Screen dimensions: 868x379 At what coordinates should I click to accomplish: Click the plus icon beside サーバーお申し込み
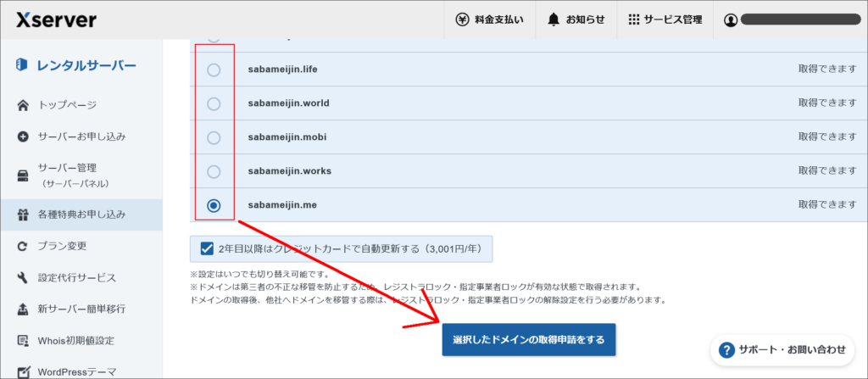click(x=23, y=137)
